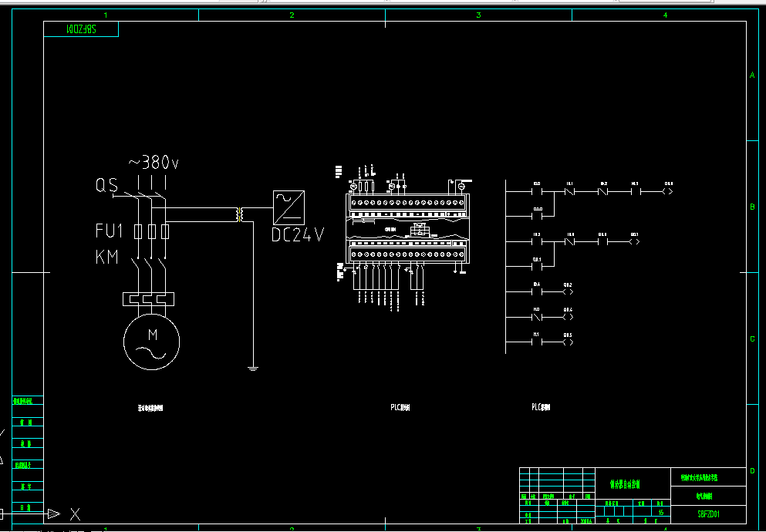Select the Q0.2 output coil
The height and width of the screenshot is (532, 766).
coord(568,292)
